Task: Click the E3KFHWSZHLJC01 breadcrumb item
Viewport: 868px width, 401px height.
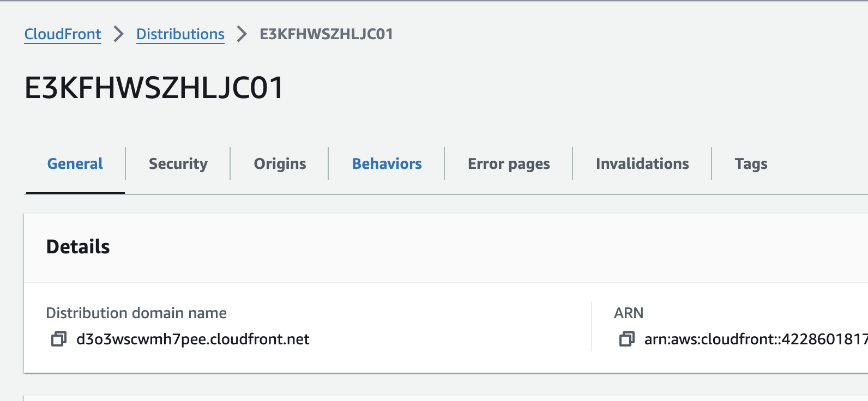Action: pyautogui.click(x=326, y=34)
